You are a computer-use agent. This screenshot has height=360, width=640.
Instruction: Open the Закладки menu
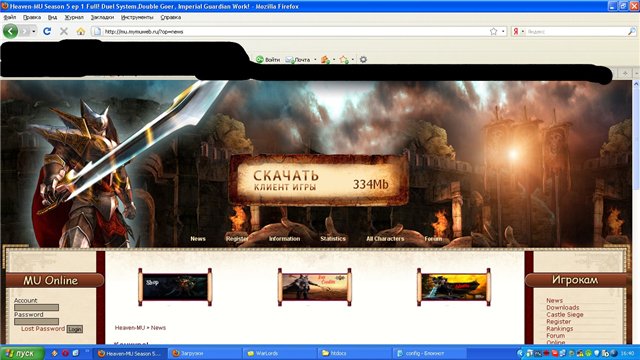pos(102,18)
